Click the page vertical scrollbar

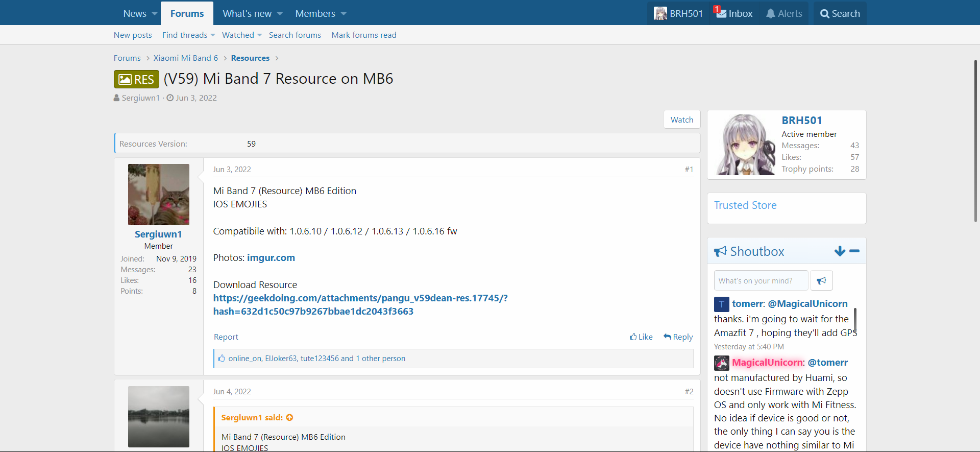(975, 141)
